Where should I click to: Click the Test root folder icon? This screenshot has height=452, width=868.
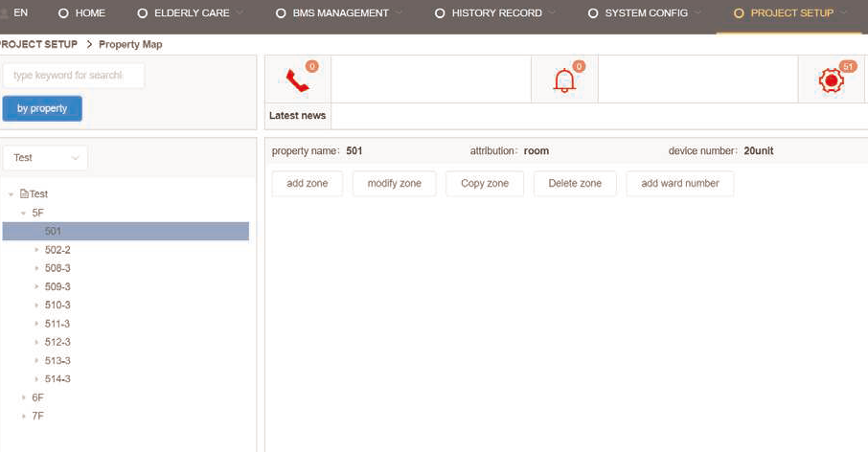(x=24, y=193)
